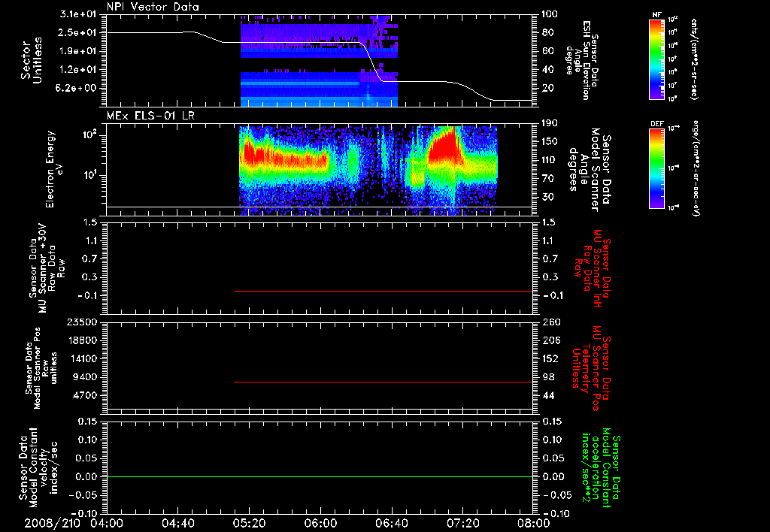The width and height of the screenshot is (770, 532).
Task: Click the 44 telemetry tick label
Action: tap(548, 395)
